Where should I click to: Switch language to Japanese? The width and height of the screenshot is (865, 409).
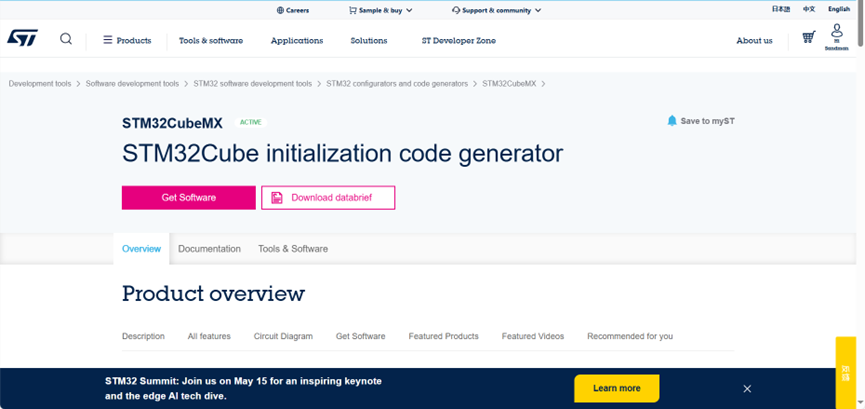tap(781, 9)
